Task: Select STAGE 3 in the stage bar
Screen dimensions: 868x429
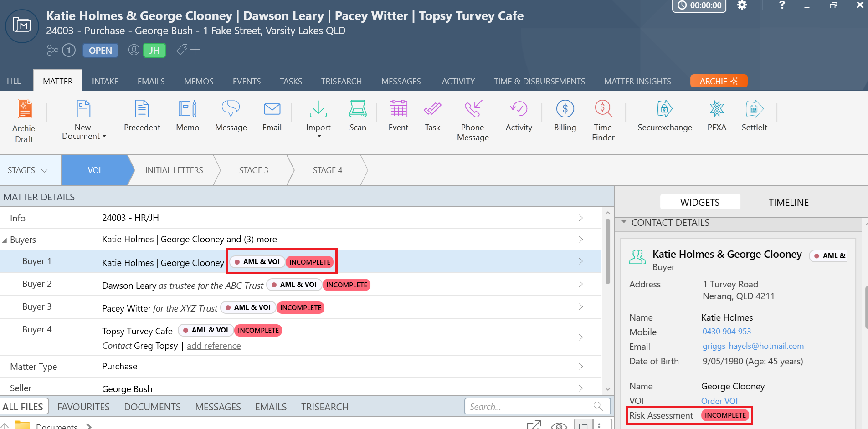Action: 254,170
